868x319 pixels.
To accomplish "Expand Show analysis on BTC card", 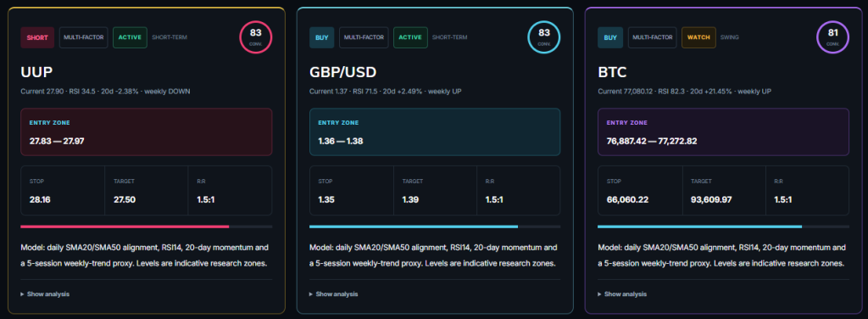I will click(623, 294).
